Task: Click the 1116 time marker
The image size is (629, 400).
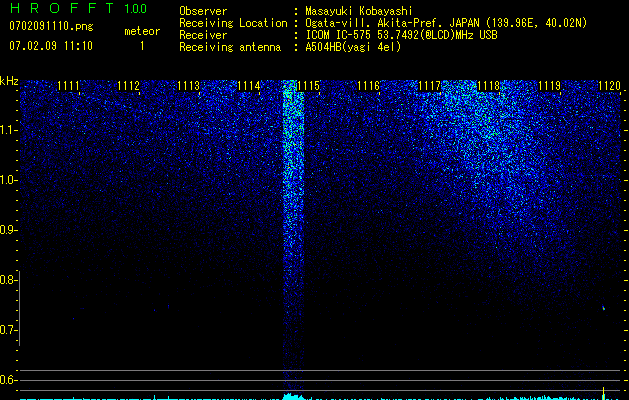Action: point(369,86)
